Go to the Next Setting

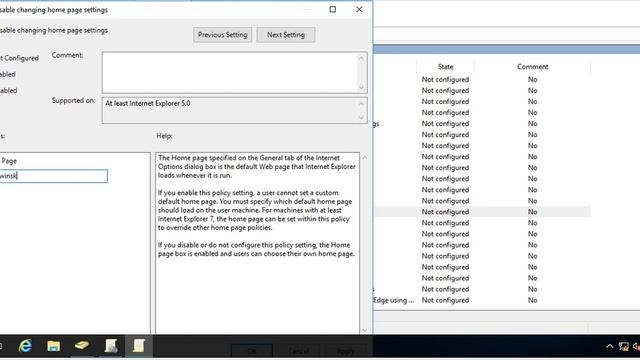[x=286, y=35]
